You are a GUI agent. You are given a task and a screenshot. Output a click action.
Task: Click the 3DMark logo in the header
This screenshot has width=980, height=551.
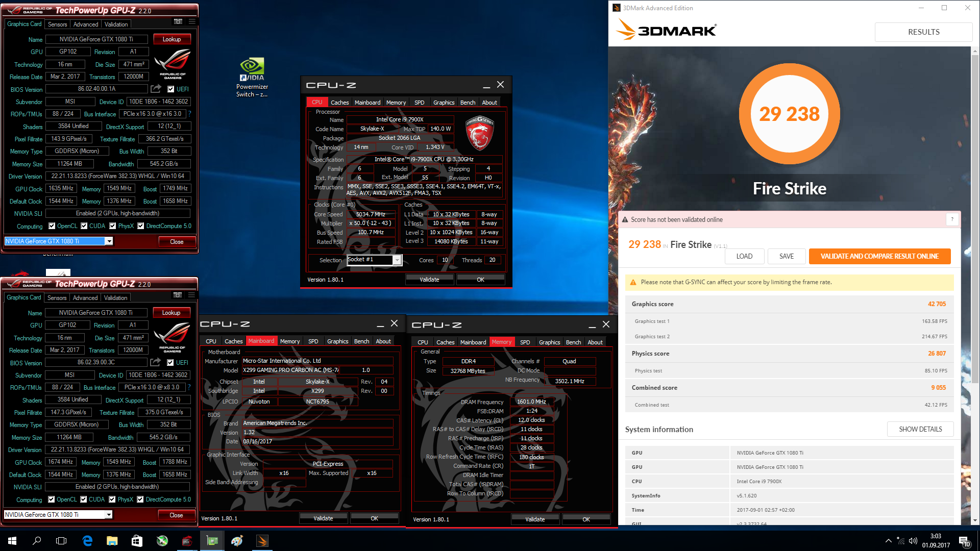[666, 31]
